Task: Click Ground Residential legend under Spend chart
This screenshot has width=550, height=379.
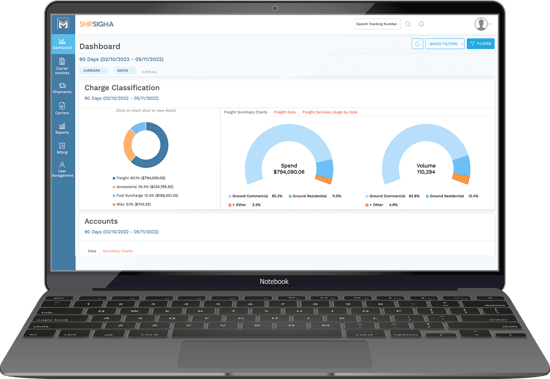Action: [x=315, y=196]
